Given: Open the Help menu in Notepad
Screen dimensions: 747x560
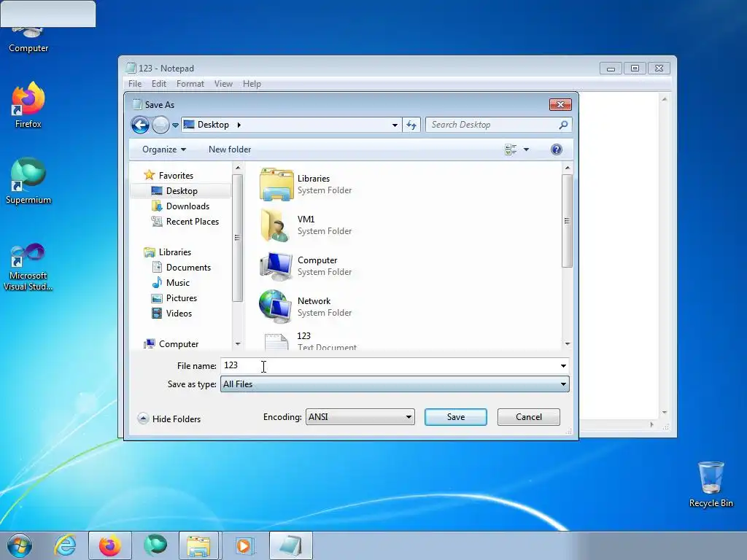Looking at the screenshot, I should click(252, 84).
